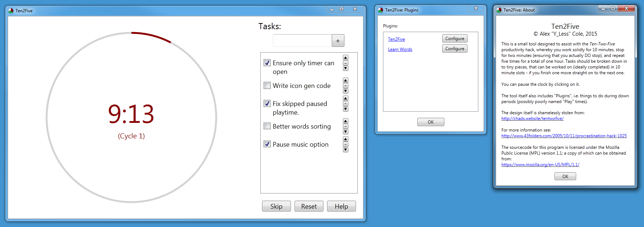Check 'Better words sorting' task
The image size is (644, 227).
[x=267, y=126]
